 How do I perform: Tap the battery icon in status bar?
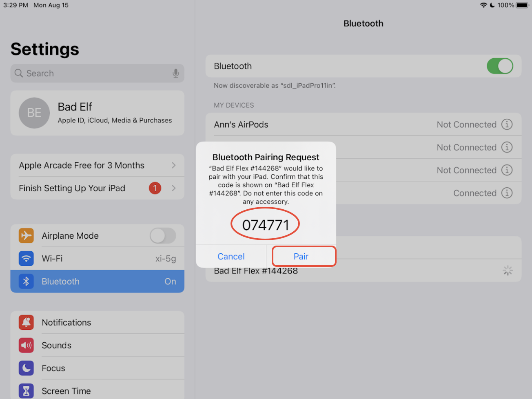(x=522, y=5)
